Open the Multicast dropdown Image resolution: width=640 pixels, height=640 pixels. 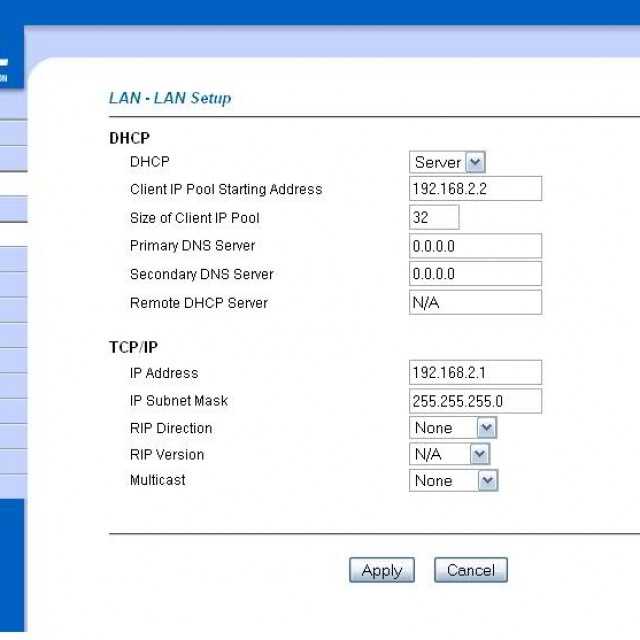[453, 480]
